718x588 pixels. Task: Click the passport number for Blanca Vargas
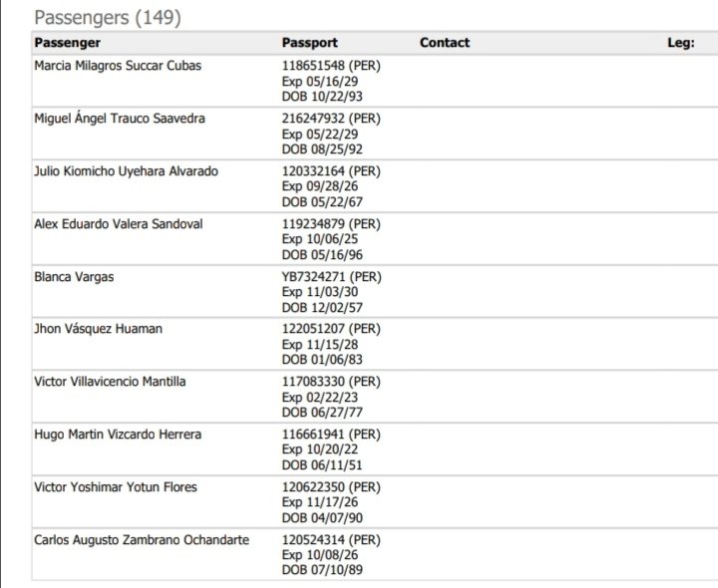(x=331, y=277)
